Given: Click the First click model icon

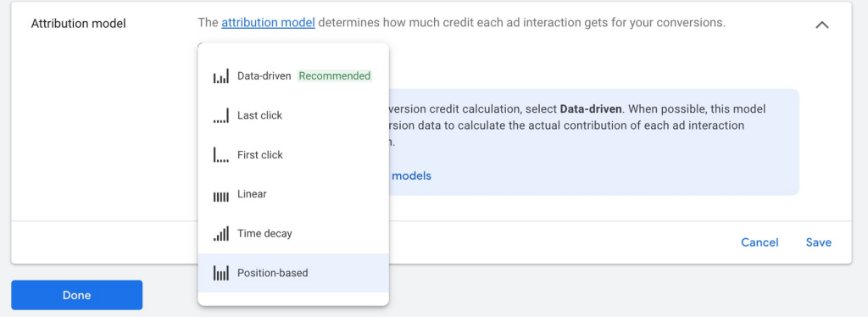Looking at the screenshot, I should coord(221,155).
